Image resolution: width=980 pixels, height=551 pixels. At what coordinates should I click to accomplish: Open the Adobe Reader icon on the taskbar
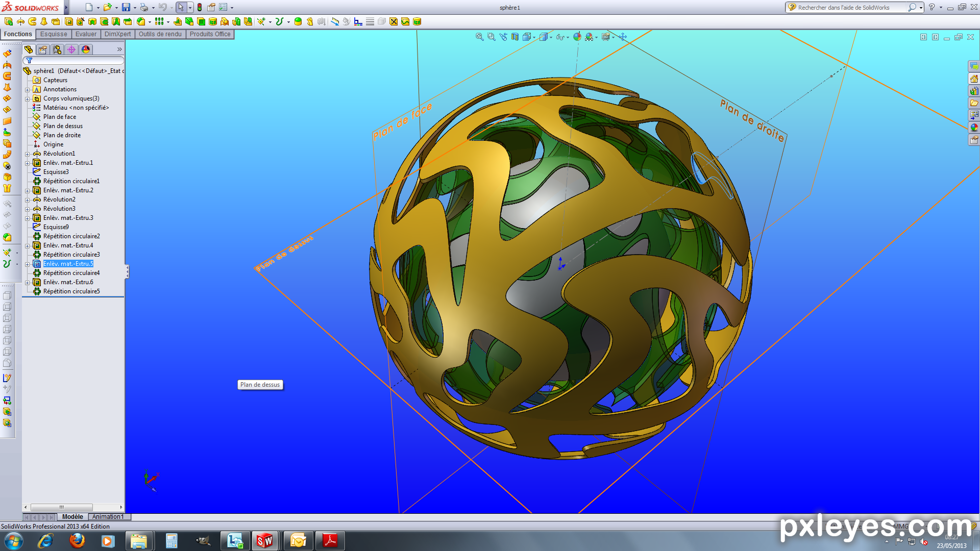(x=330, y=541)
